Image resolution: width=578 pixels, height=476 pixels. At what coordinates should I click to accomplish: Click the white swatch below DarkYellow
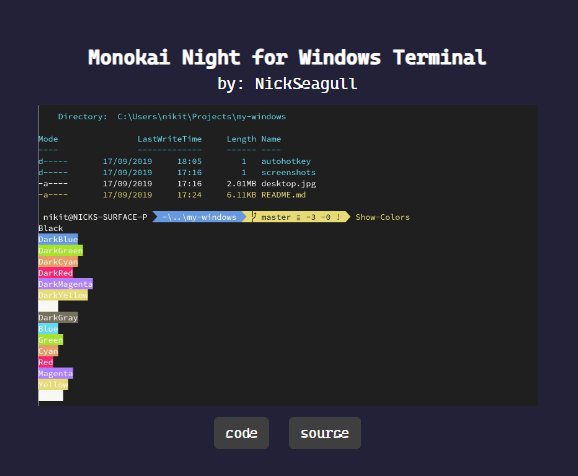48,306
